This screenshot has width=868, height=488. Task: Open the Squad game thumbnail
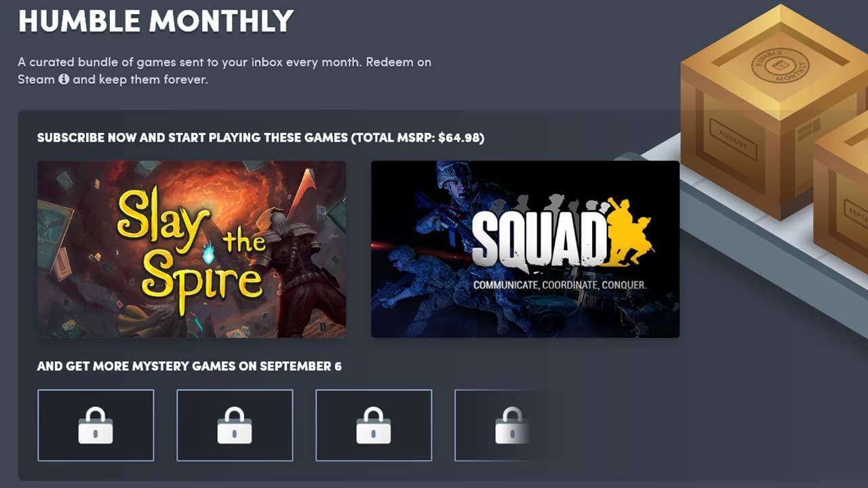(x=525, y=249)
